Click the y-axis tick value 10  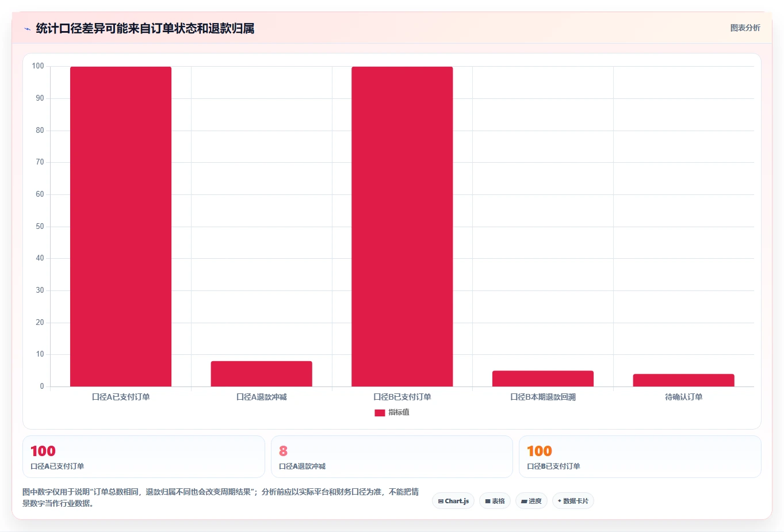pyautogui.click(x=40, y=354)
